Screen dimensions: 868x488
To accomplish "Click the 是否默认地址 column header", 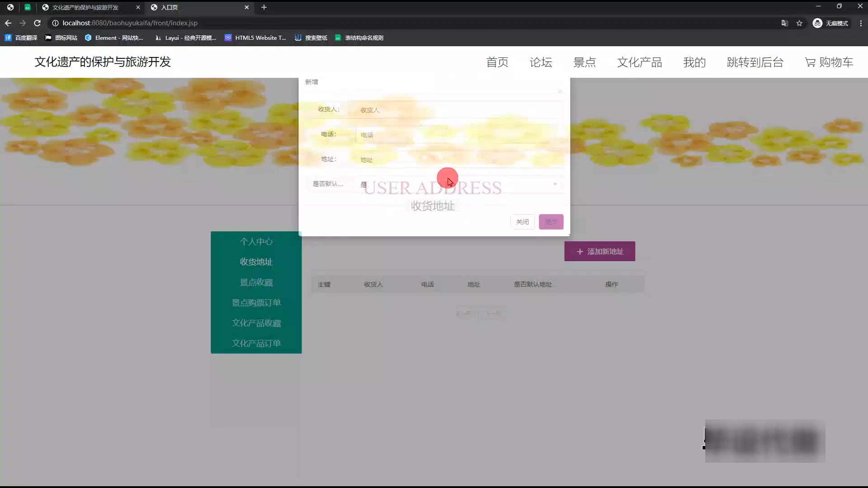I will [533, 284].
